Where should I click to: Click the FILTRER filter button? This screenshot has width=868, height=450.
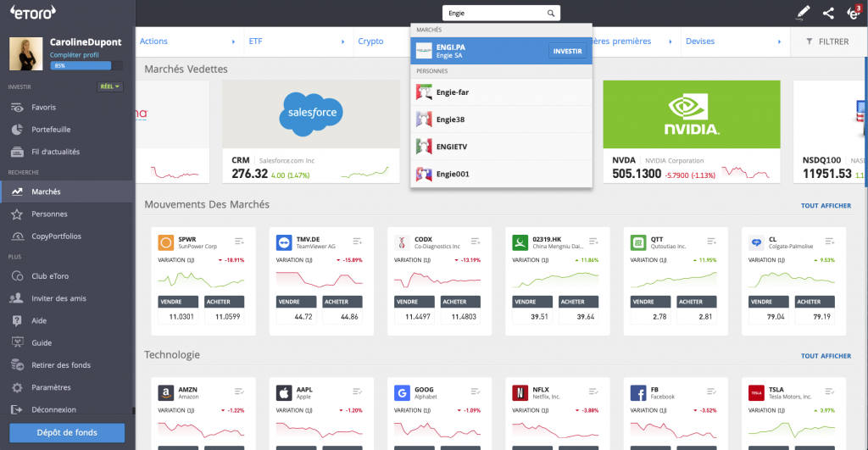click(827, 42)
